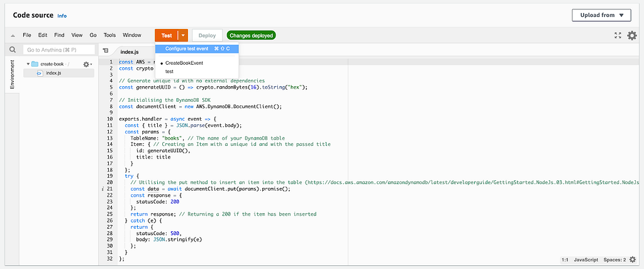Open the Tools menu
Image resolution: width=644 pixels, height=269 pixels.
click(x=109, y=35)
